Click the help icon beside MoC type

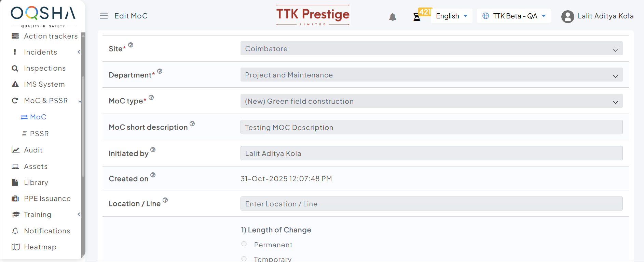pos(151,98)
